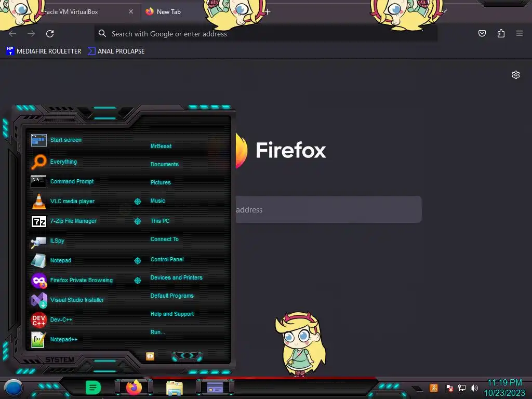Open Default Programs
Image resolution: width=532 pixels, height=399 pixels.
[x=171, y=296]
